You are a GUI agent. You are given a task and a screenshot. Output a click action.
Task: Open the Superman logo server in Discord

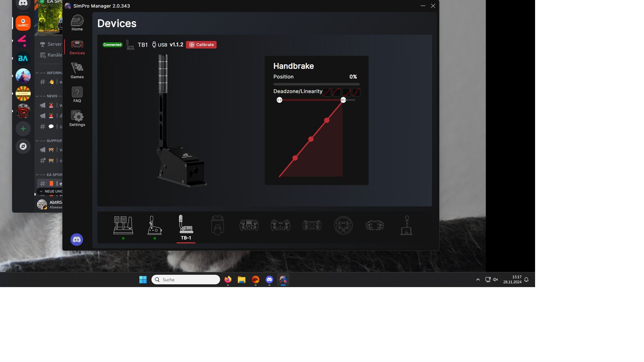pyautogui.click(x=23, y=111)
